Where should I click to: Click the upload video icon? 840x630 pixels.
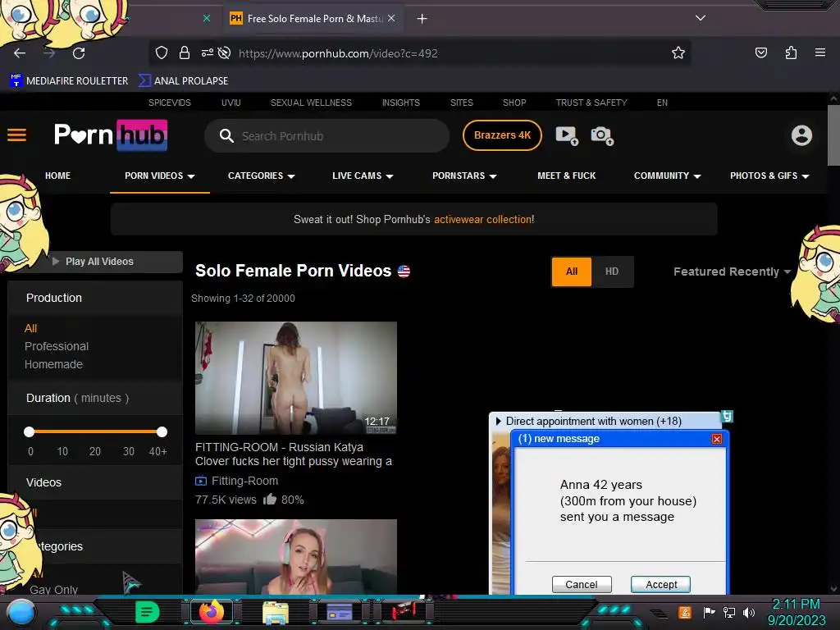567,135
